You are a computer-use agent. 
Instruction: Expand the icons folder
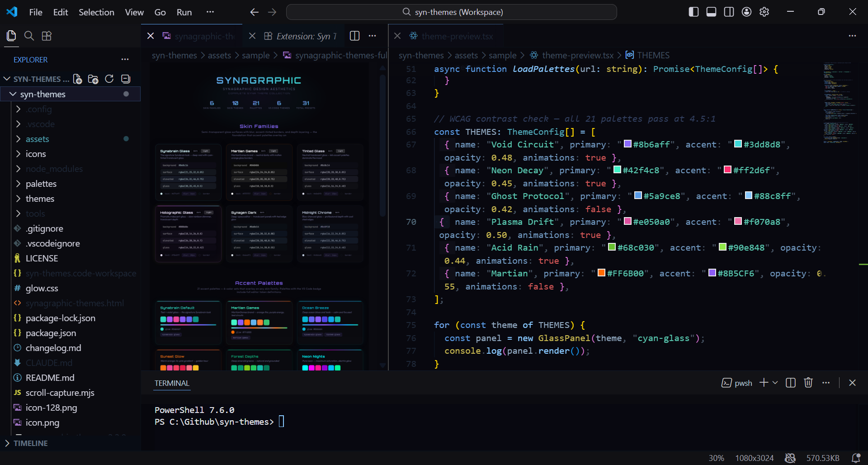pyautogui.click(x=18, y=154)
